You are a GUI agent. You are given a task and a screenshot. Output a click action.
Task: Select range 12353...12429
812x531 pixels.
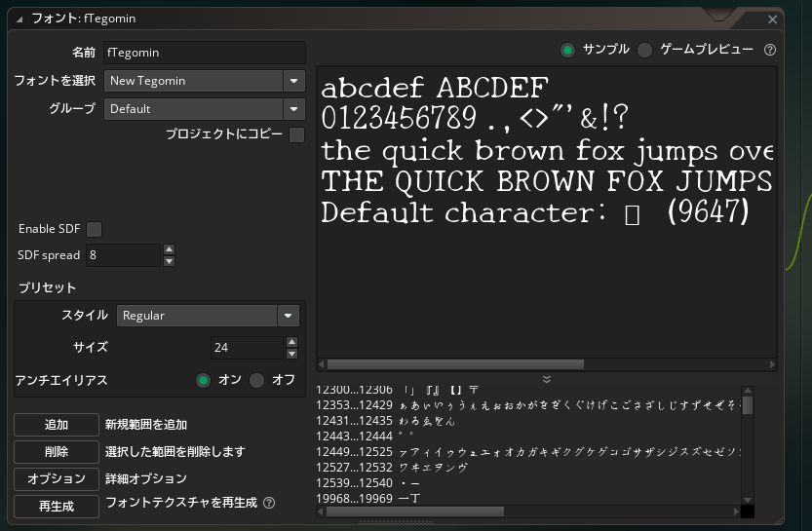click(527, 405)
